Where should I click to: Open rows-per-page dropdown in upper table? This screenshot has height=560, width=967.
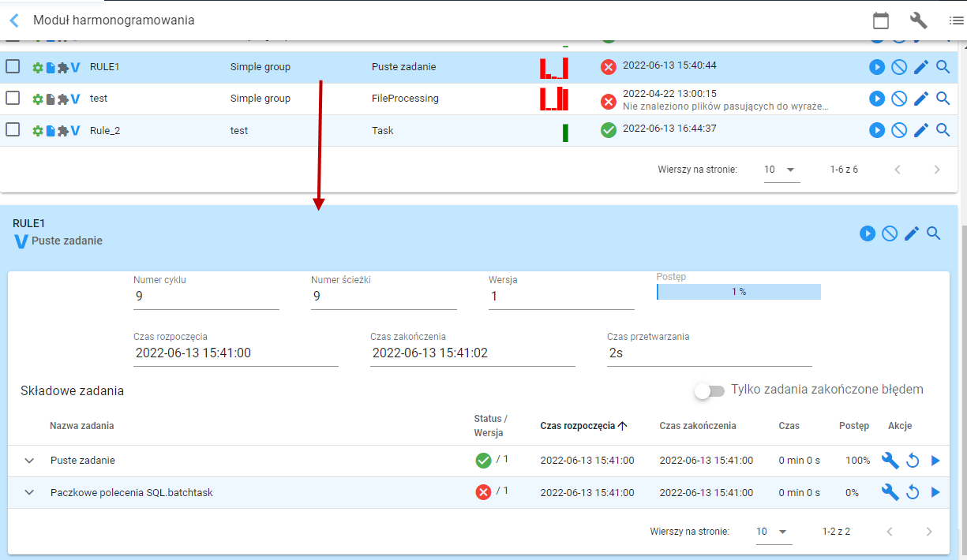click(781, 170)
